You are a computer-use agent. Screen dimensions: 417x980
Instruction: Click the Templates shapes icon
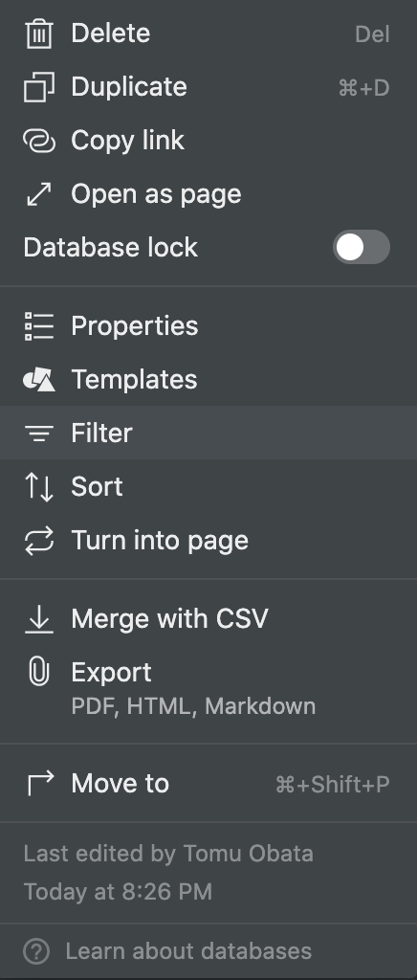coord(38,379)
